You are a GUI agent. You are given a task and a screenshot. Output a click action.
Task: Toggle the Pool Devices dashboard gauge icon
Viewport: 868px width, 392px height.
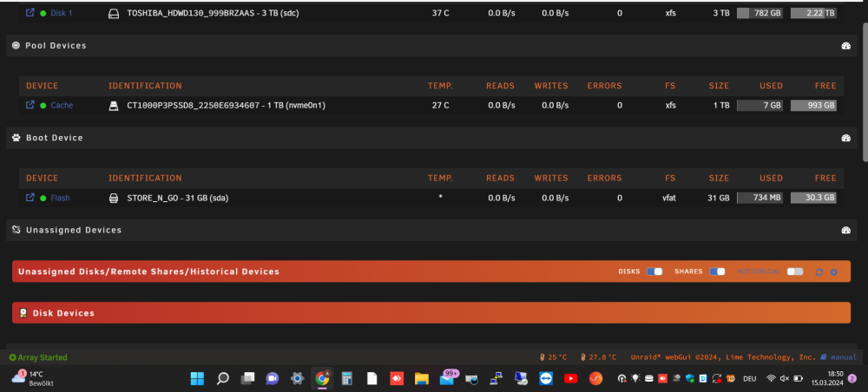click(x=845, y=46)
